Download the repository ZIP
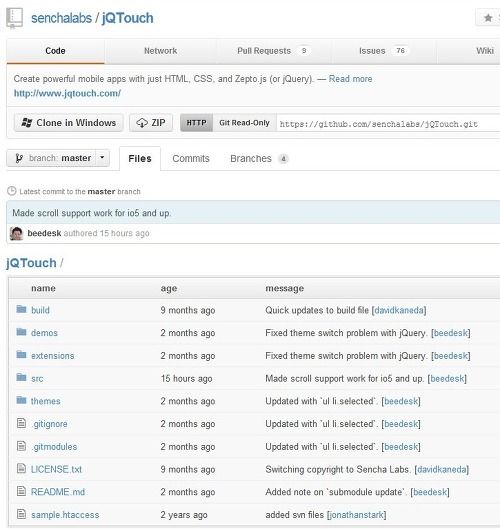This screenshot has width=500, height=529. click(151, 123)
